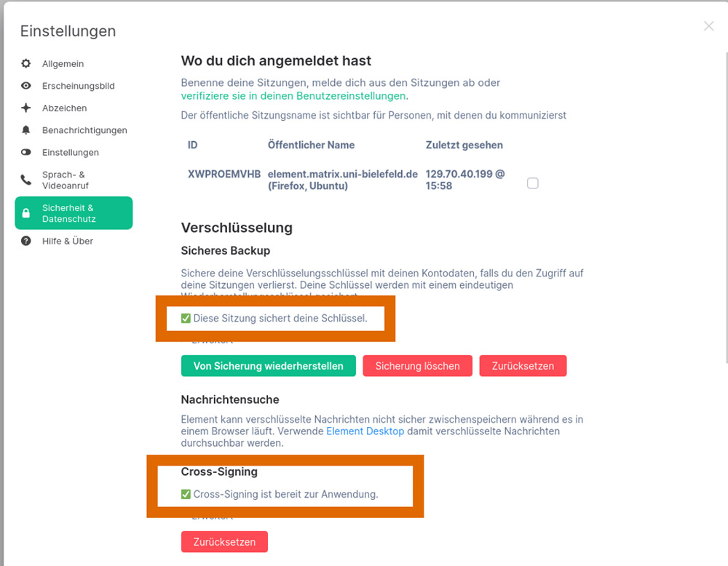Click the gear icon beside Allgemein
728x566 pixels.
[26, 63]
